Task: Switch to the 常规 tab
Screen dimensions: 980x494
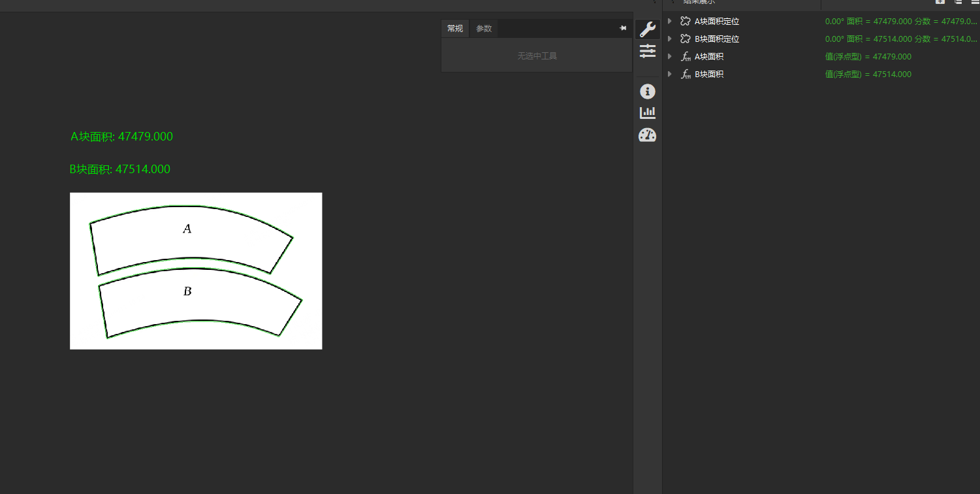Action: 455,29
